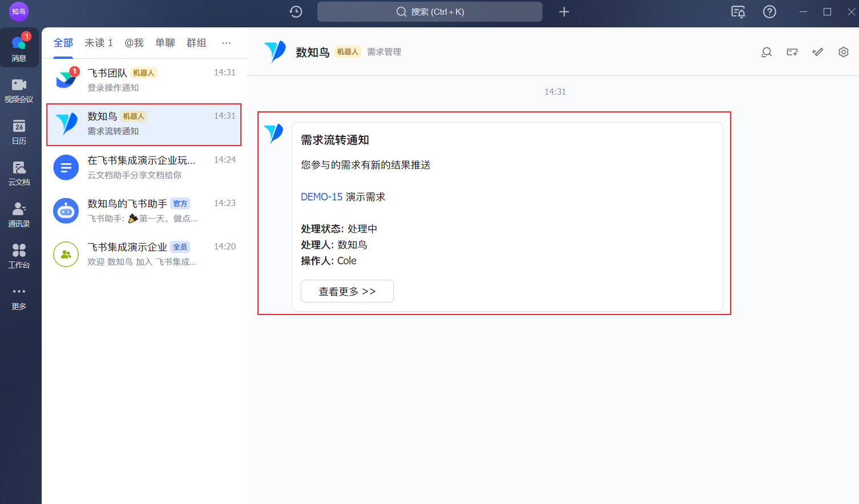Click the 需求流转通知 card title
Image resolution: width=859 pixels, height=504 pixels.
335,140
